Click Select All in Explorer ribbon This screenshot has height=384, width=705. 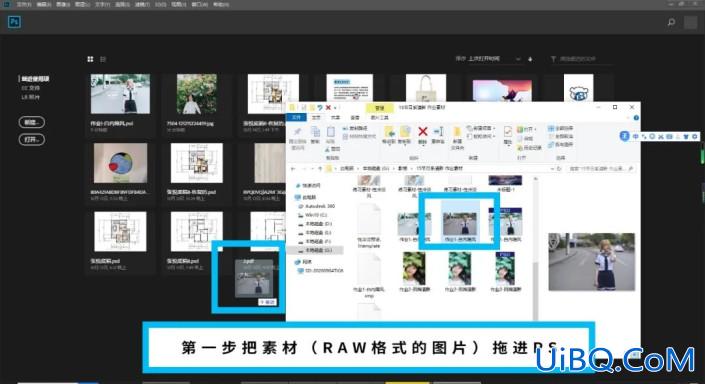tap(561, 128)
